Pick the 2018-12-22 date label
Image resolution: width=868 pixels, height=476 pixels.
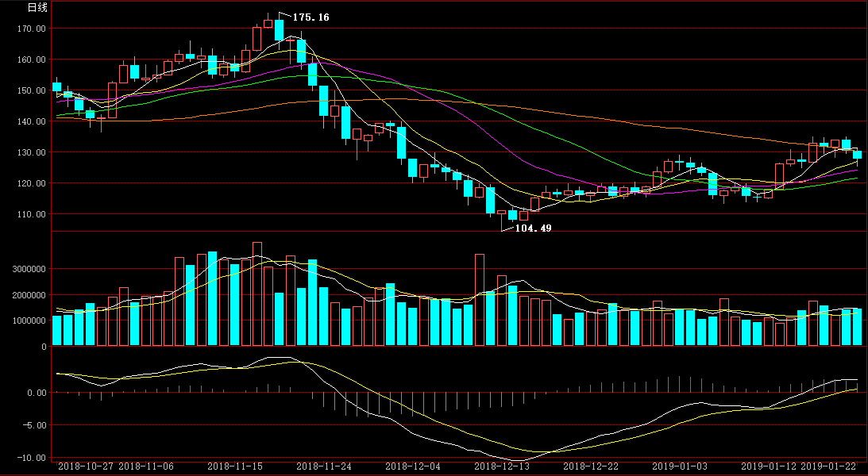[x=591, y=466]
